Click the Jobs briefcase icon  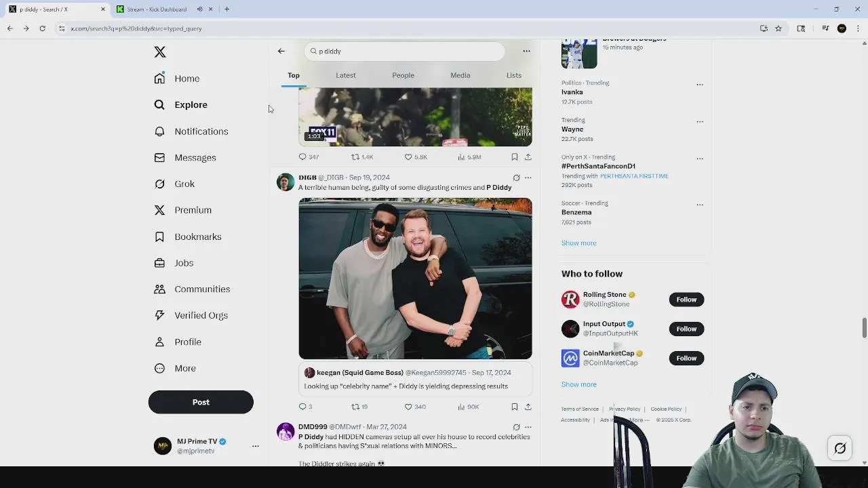coord(159,263)
